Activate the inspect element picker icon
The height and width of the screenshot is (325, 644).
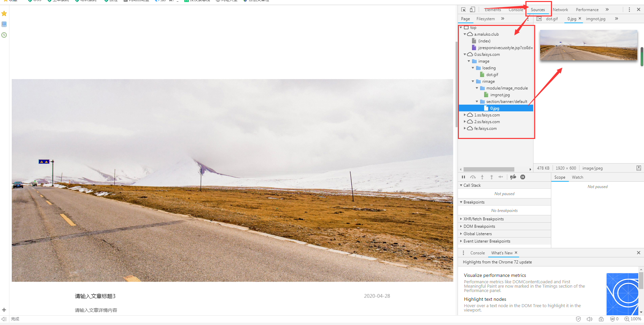click(x=463, y=10)
